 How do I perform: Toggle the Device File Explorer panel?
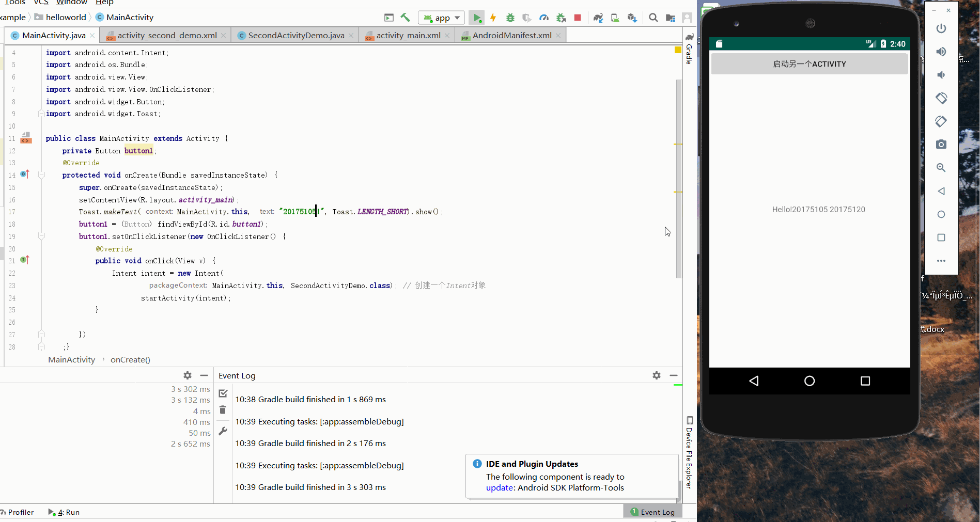tap(689, 453)
